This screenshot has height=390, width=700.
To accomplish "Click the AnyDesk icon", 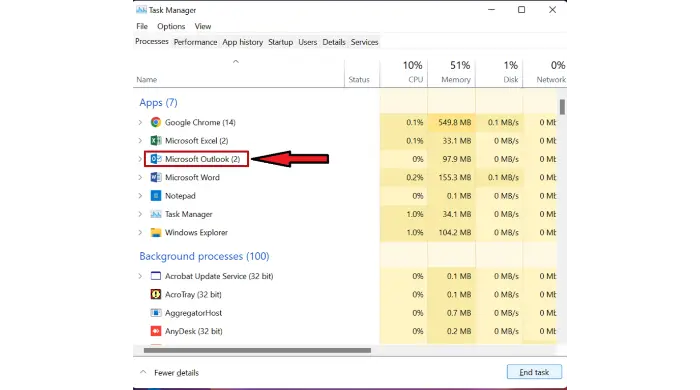I will tap(155, 331).
